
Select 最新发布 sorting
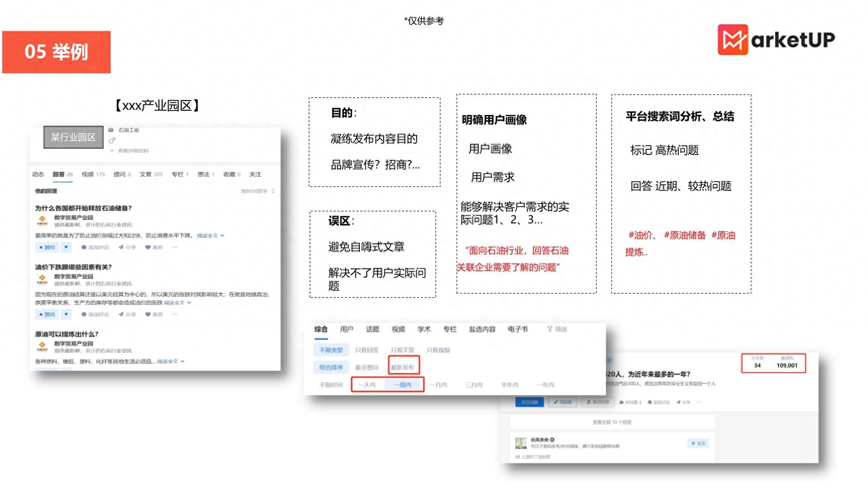403,367
